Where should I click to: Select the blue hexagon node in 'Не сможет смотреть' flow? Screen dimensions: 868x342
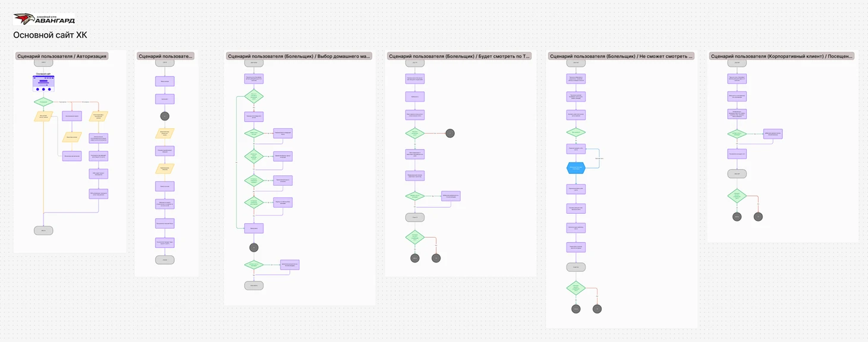pyautogui.click(x=575, y=168)
